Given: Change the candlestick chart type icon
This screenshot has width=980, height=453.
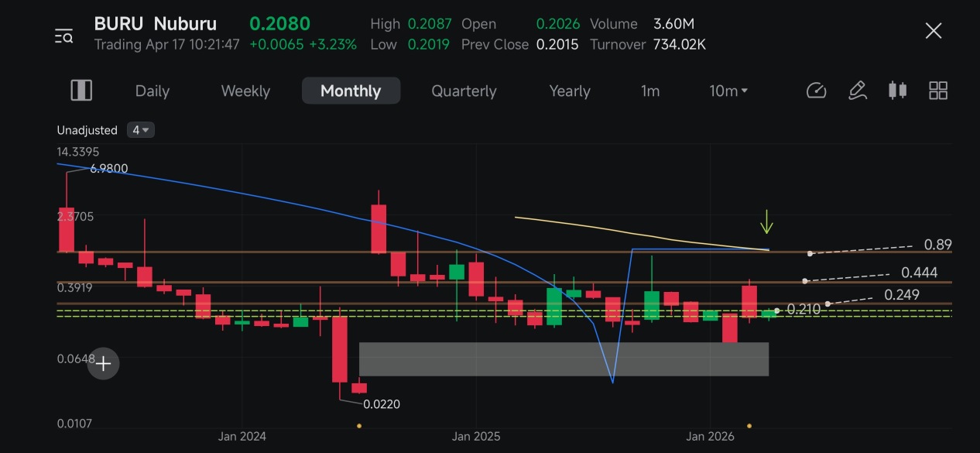Looking at the screenshot, I should pos(897,91).
